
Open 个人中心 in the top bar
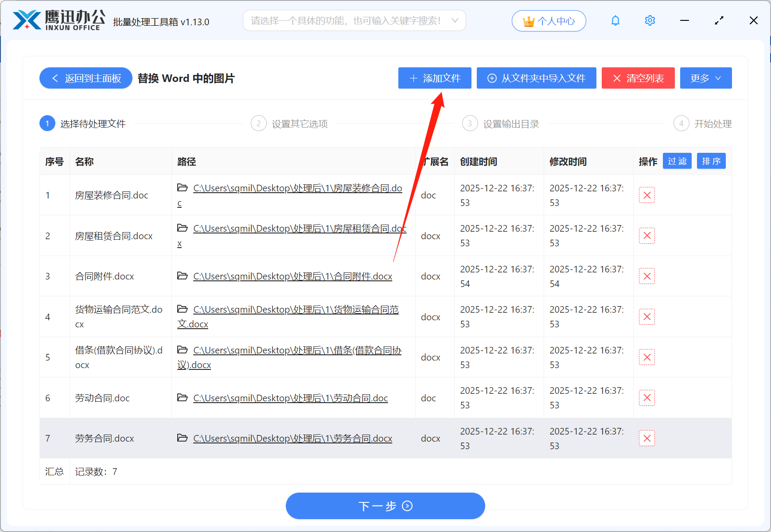coord(549,20)
